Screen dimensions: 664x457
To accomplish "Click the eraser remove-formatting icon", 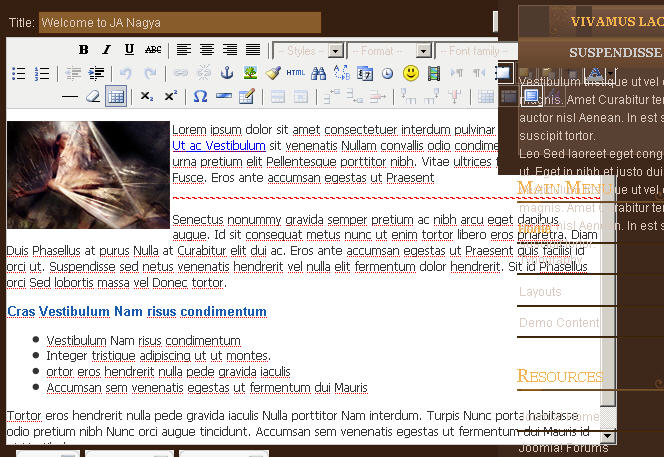I will [x=93, y=96].
